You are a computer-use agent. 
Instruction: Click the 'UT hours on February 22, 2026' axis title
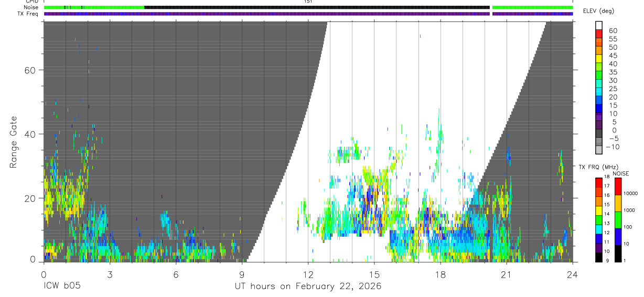coord(308,287)
